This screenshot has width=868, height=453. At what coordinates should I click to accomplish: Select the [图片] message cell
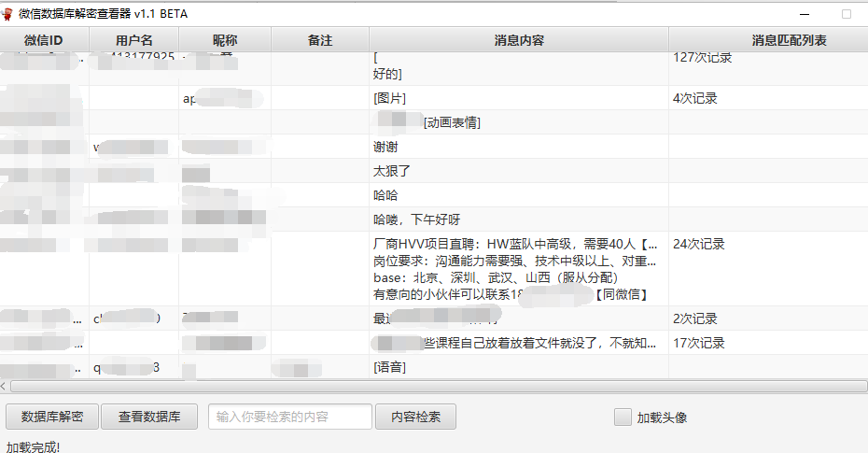click(x=519, y=98)
